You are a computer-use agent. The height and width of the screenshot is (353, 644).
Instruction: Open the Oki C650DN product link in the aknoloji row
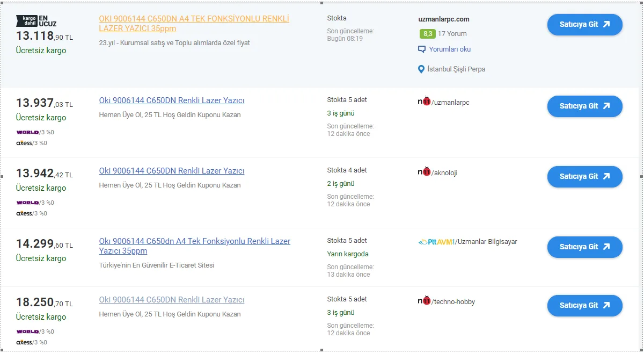pos(172,171)
